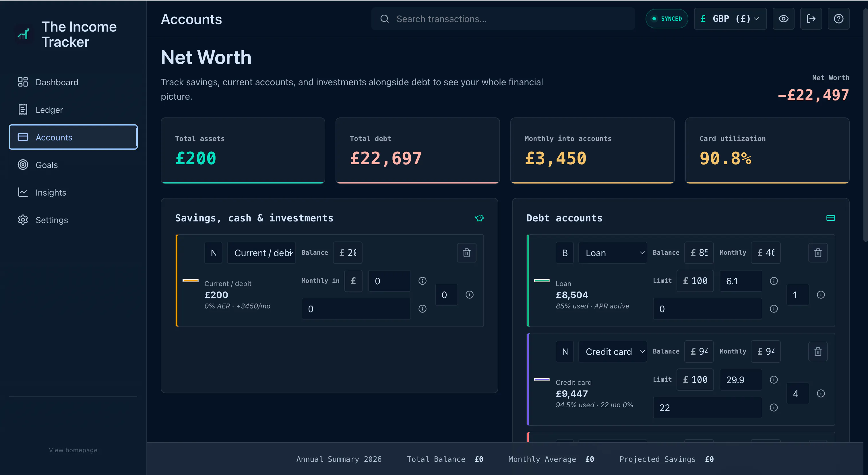
Task: Delete the Credit card account with trash icon
Action: [x=818, y=352]
